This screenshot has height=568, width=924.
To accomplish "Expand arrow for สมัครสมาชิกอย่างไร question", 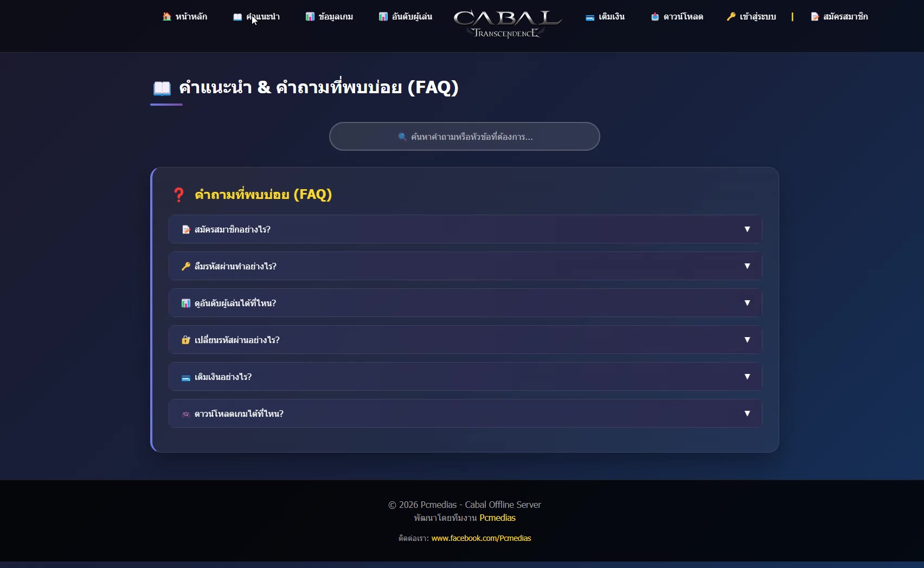I will pyautogui.click(x=747, y=229).
